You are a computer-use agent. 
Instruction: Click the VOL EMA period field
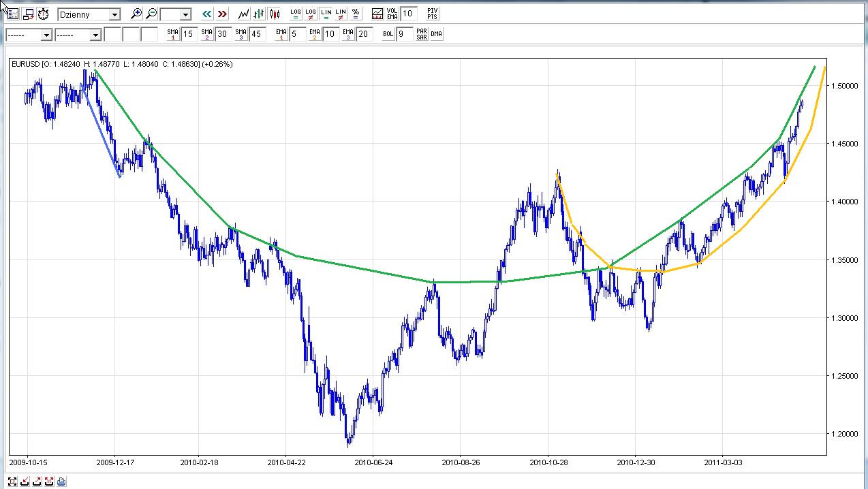point(409,14)
